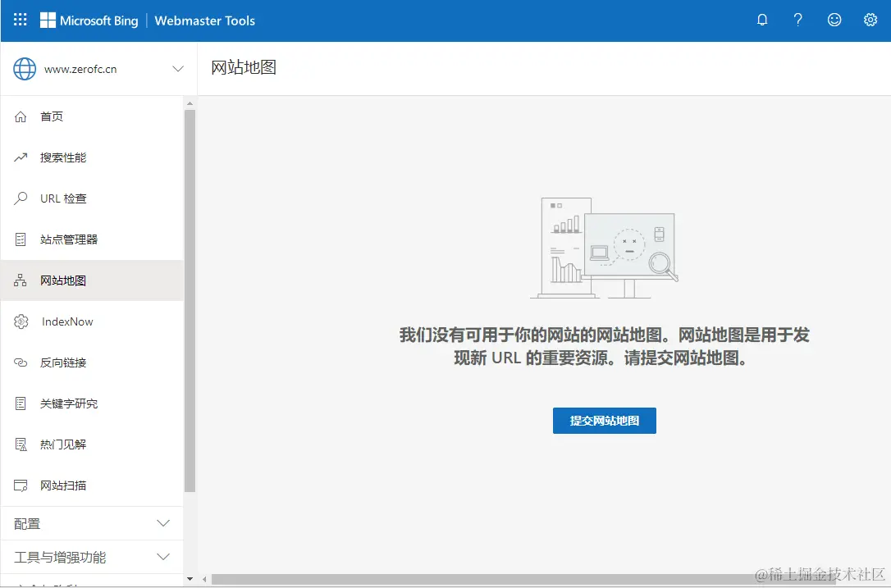The width and height of the screenshot is (891, 588).
Task: Open notifications bell icon
Action: pos(762,20)
